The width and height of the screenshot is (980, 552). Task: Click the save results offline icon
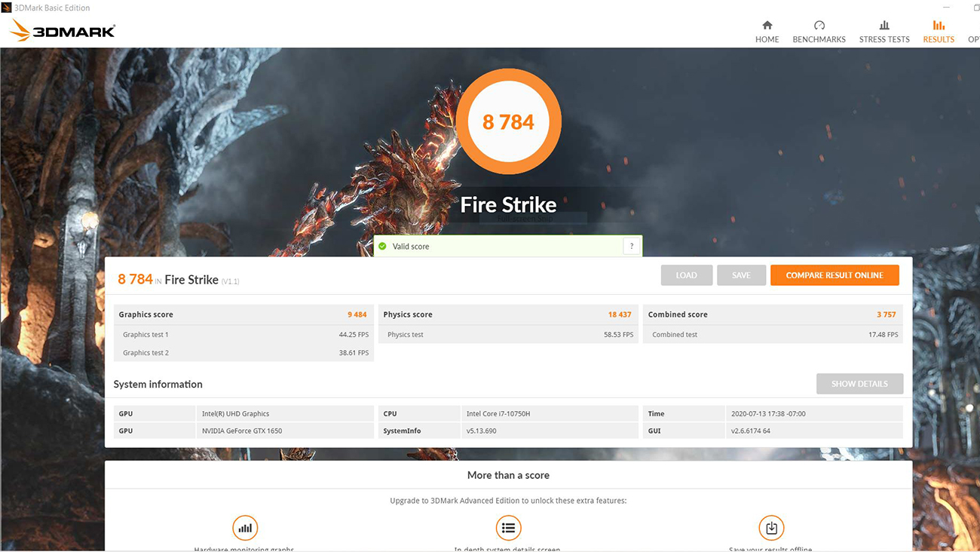[x=771, y=528]
